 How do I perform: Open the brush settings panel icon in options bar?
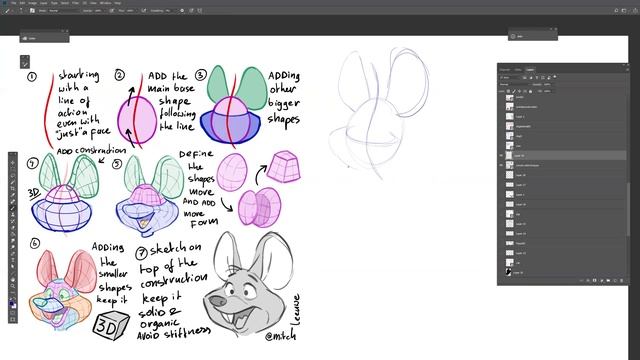point(32,11)
